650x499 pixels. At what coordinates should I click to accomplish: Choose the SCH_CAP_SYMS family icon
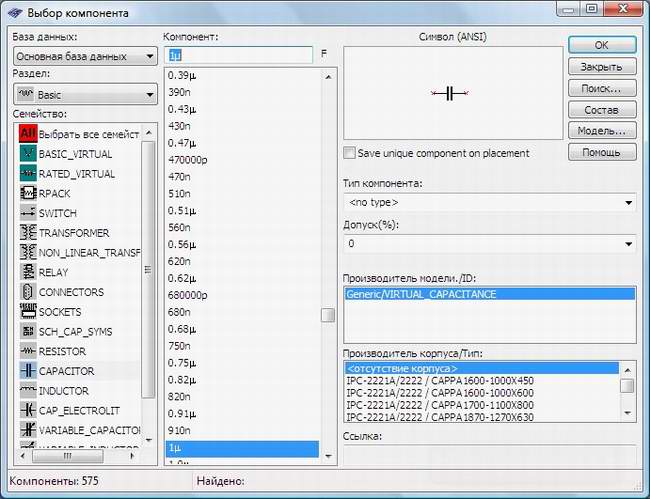[28, 331]
